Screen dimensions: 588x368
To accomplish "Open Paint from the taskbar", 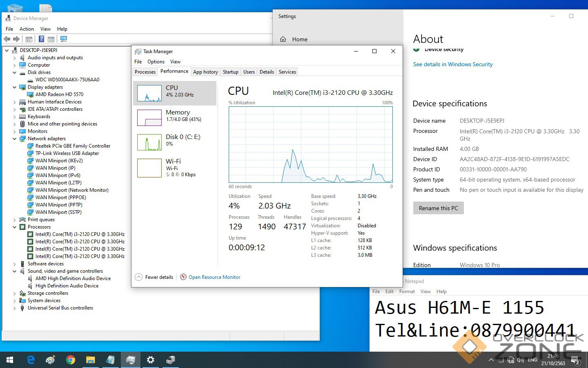I will pos(51,360).
